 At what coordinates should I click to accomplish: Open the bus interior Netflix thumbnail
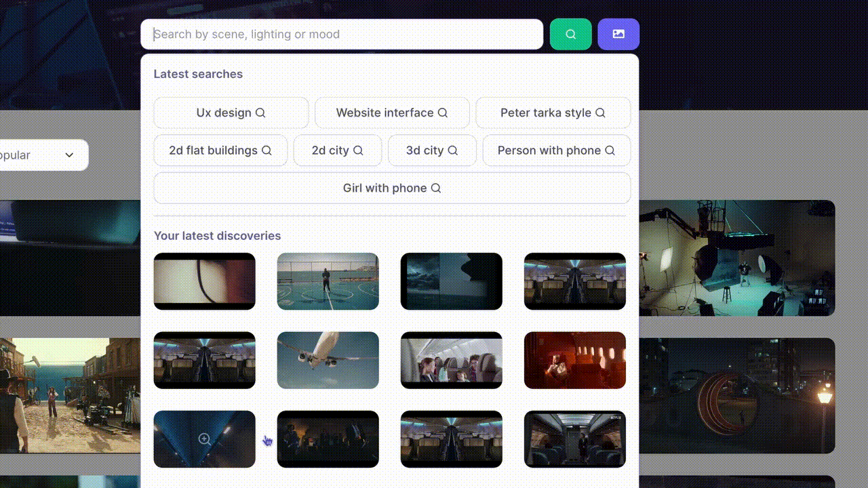pyautogui.click(x=575, y=439)
